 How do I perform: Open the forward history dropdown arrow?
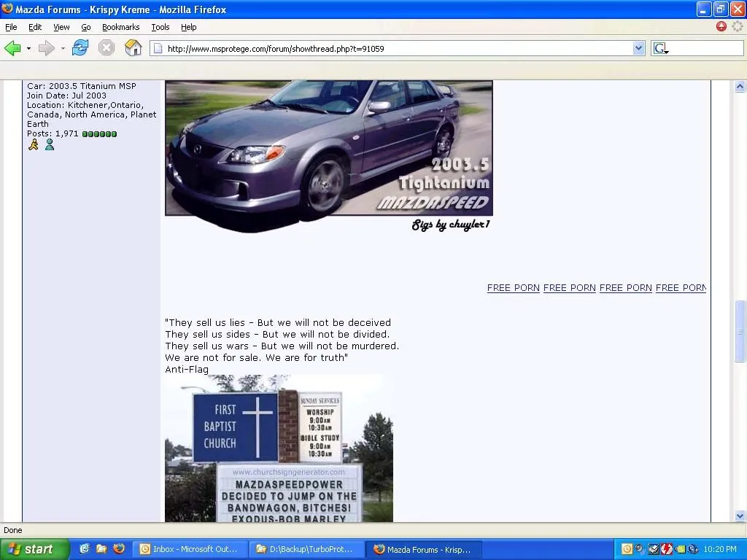63,49
